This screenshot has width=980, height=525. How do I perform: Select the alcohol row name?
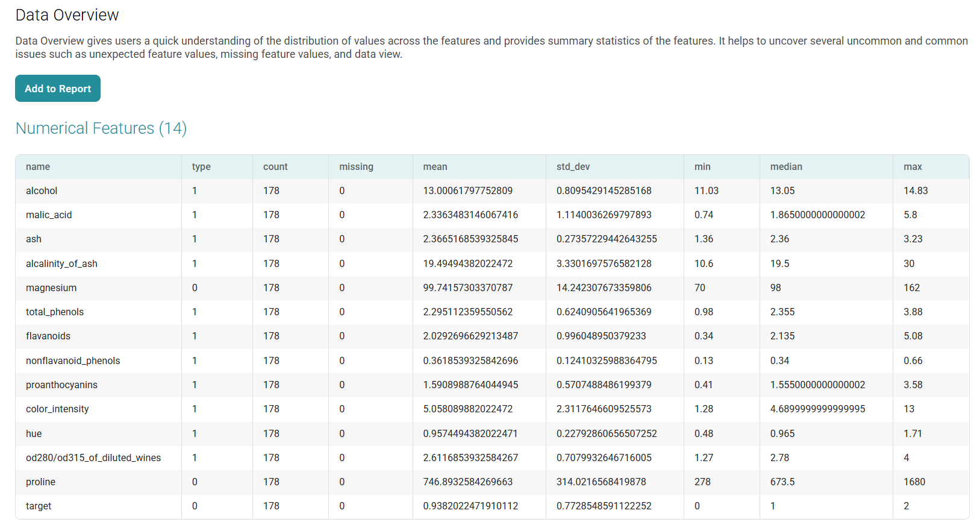[x=42, y=191]
